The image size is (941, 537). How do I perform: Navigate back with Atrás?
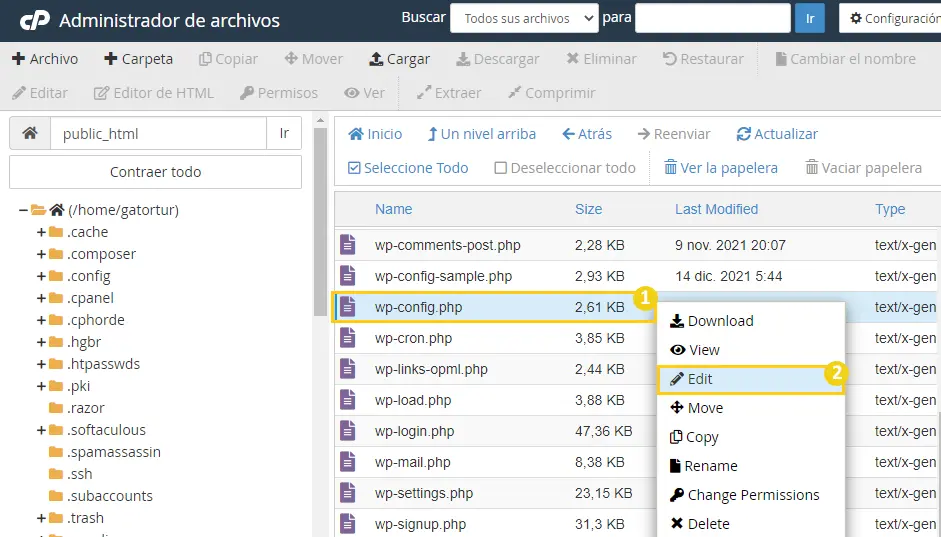click(587, 134)
